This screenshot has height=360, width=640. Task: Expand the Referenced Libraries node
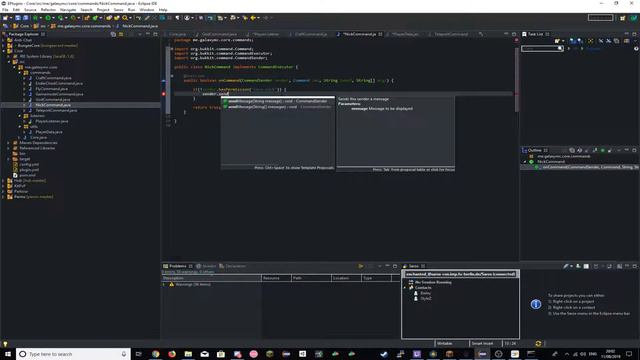click(9, 148)
